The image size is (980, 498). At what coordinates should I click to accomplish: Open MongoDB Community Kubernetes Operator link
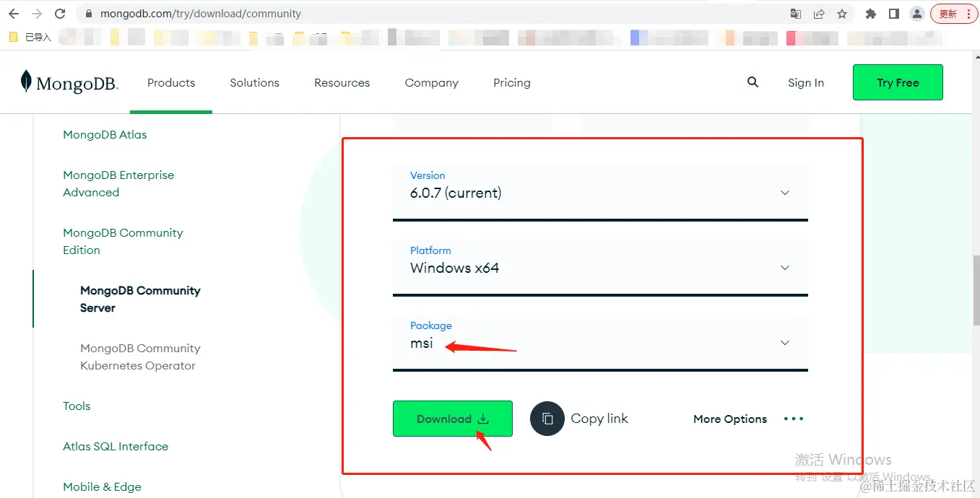coord(140,357)
